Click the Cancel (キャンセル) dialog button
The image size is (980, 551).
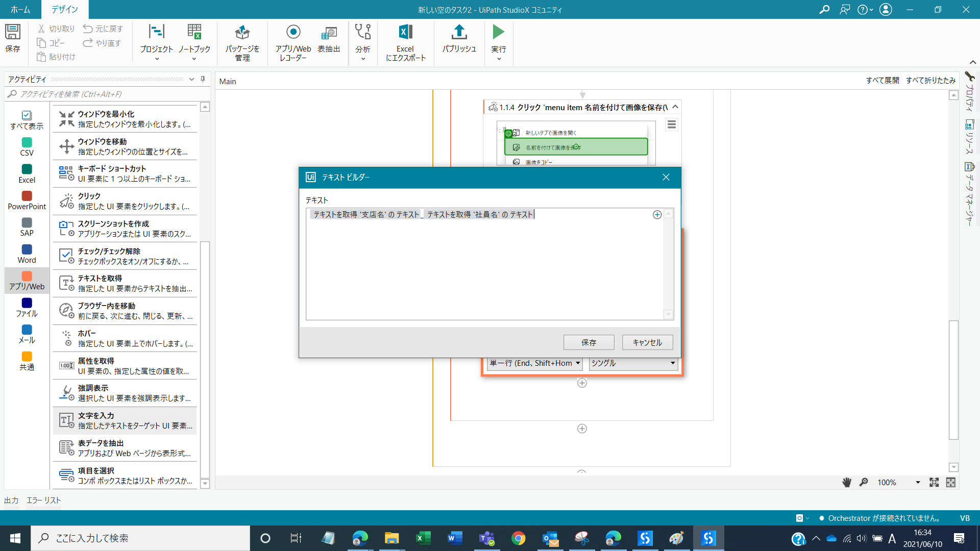647,342
